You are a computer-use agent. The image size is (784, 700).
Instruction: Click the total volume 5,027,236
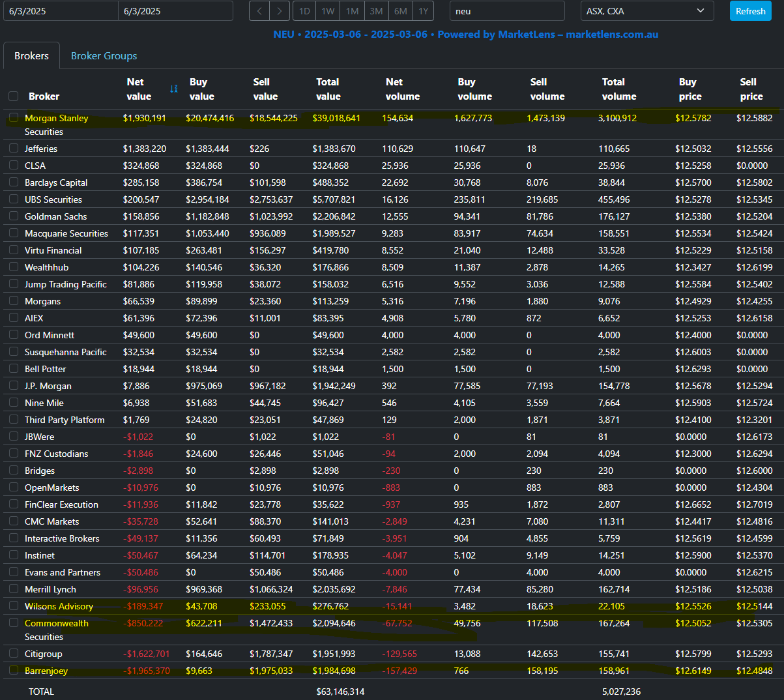click(621, 692)
